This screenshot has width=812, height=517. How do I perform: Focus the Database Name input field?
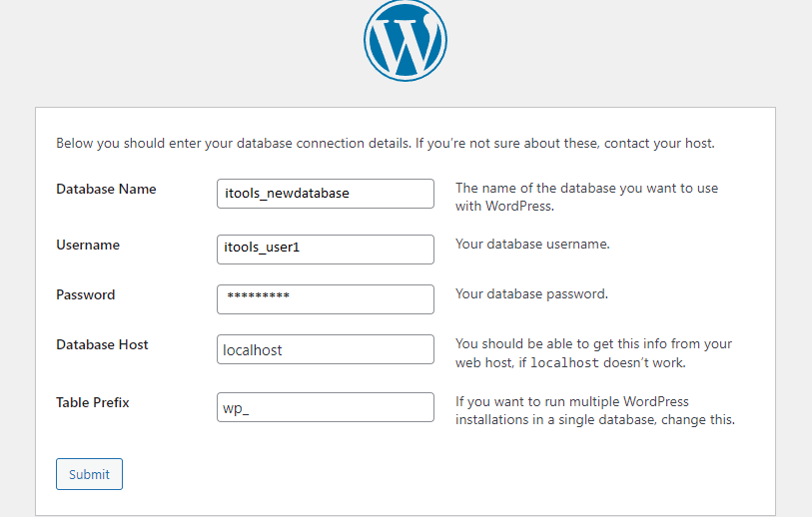click(x=326, y=194)
